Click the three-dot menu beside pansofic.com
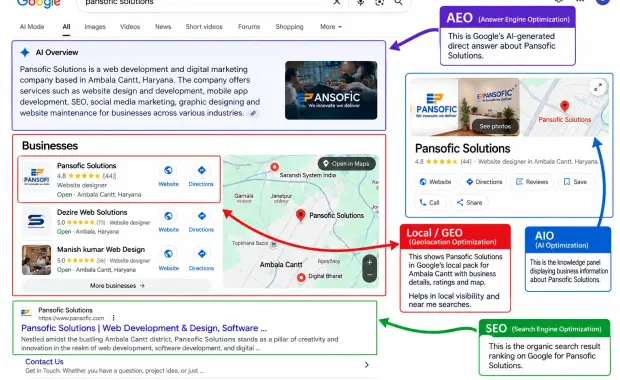The image size is (620, 380). [x=113, y=318]
